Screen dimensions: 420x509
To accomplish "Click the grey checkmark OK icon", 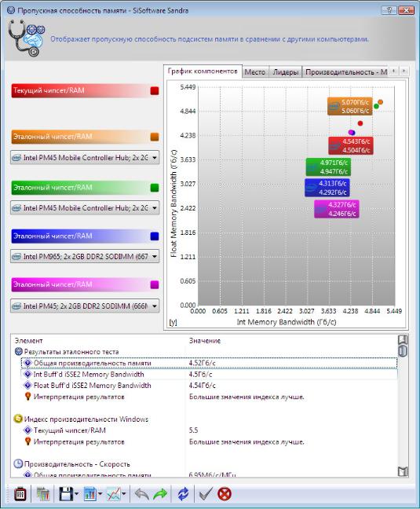I will [206, 494].
